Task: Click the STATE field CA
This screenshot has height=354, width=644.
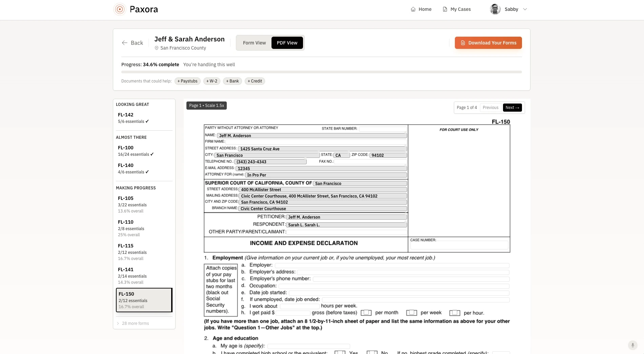Action: click(x=342, y=155)
